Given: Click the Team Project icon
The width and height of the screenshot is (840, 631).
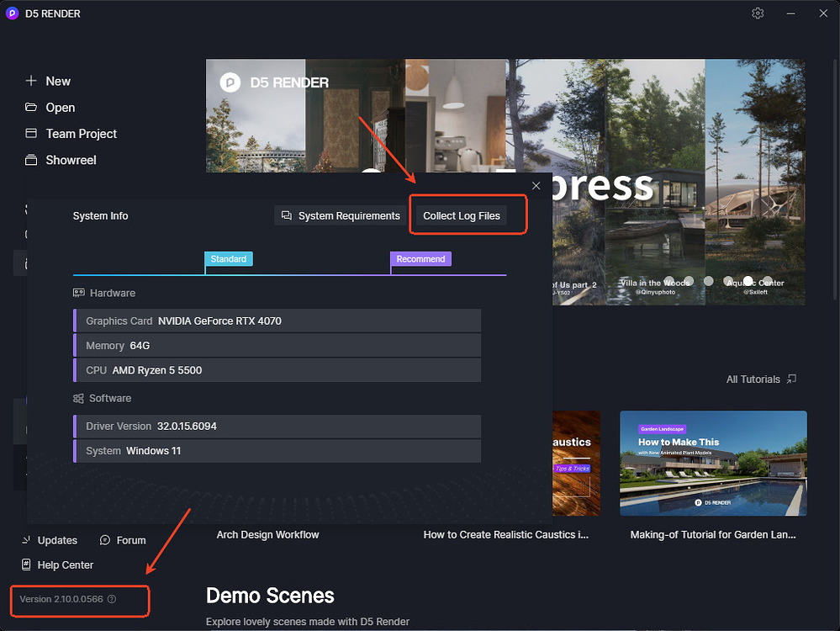Looking at the screenshot, I should (x=31, y=133).
